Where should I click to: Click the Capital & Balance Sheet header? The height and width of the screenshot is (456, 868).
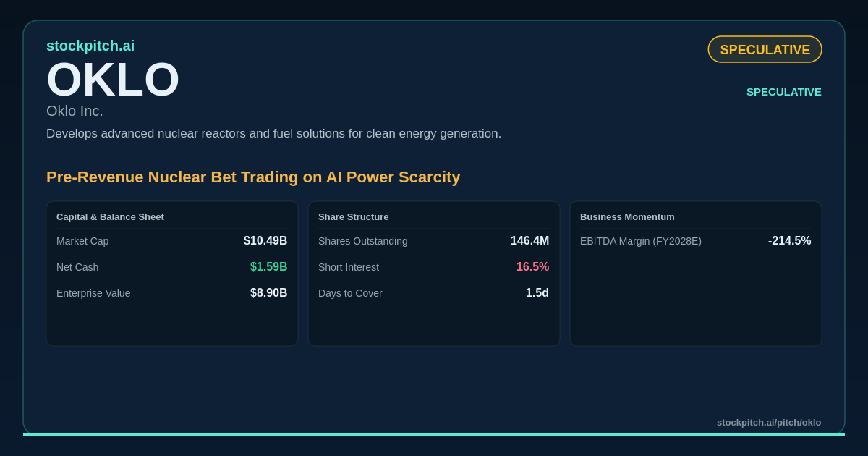click(x=110, y=216)
